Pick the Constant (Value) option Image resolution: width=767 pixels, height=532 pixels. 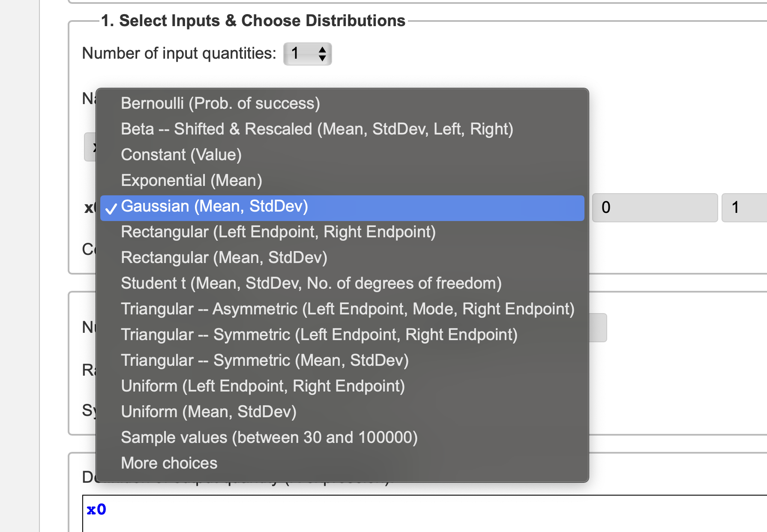point(181,155)
